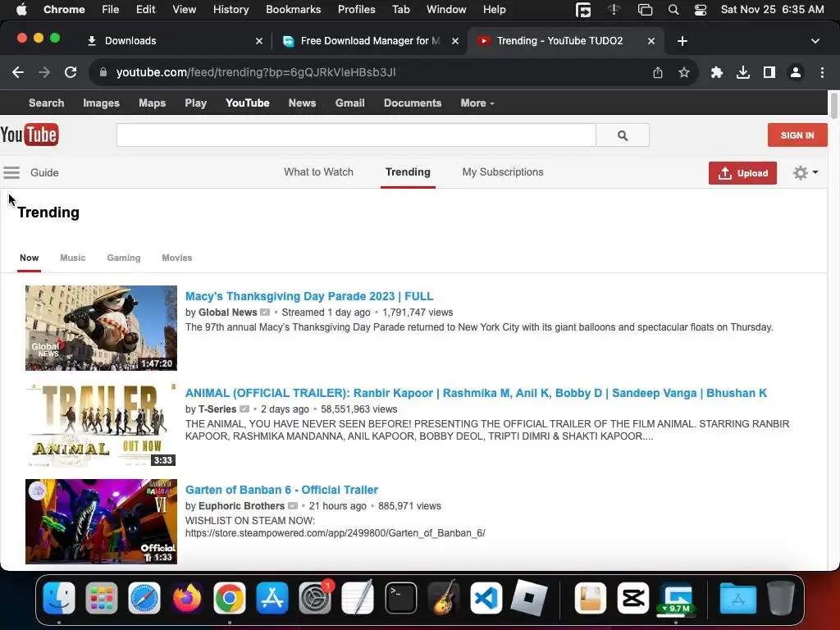Open the Chrome downloads tray icon
This screenshot has height=630, width=840.
[743, 72]
